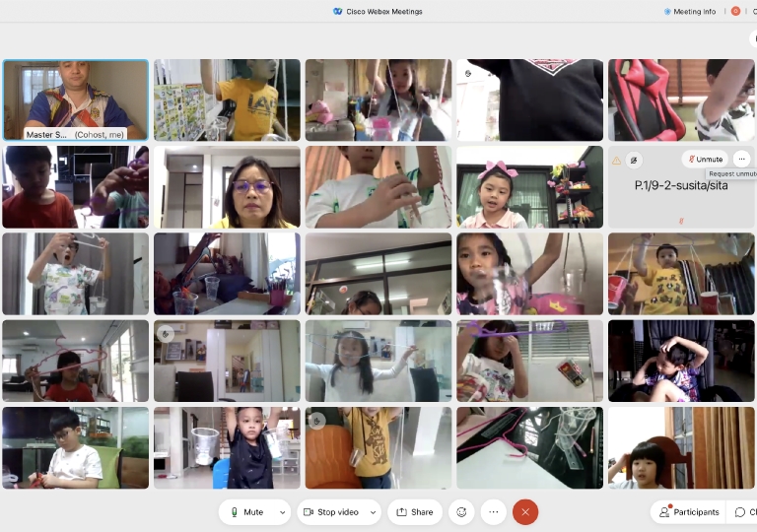Click the hand icon on the black-shirt tile
The height and width of the screenshot is (532, 757).
(x=468, y=73)
